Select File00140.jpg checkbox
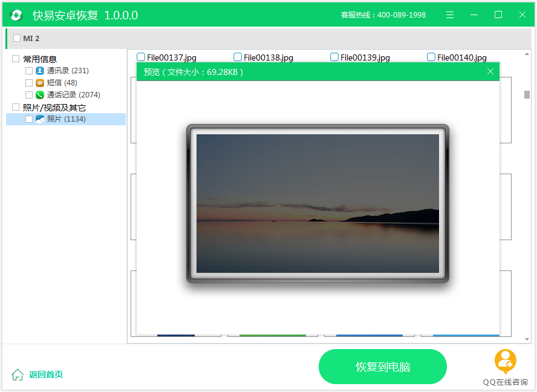The height and width of the screenshot is (392, 537). coord(431,57)
